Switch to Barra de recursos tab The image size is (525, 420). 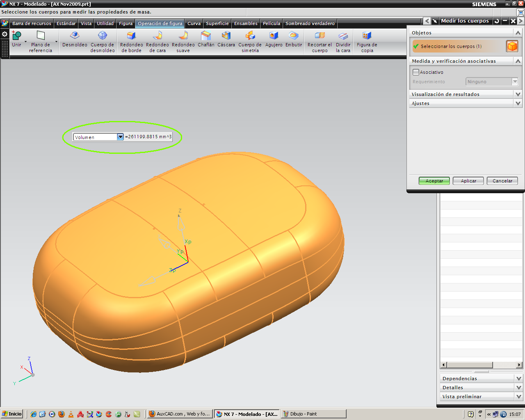(32, 23)
